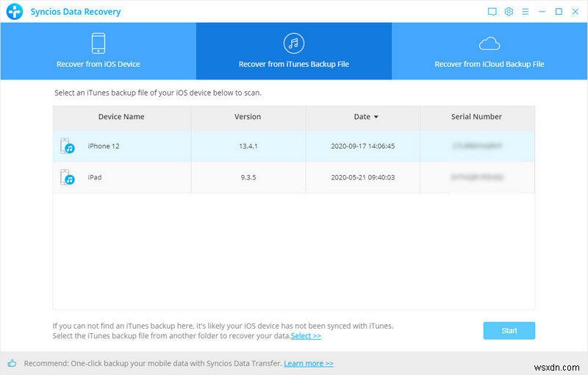This screenshot has height=375, width=588.
Task: Select the iPad backup row
Action: click(x=294, y=177)
